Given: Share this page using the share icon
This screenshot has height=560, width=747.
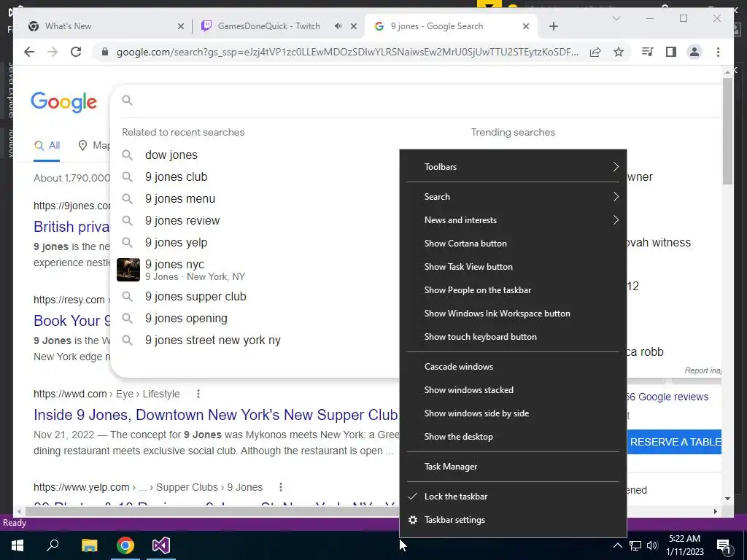Looking at the screenshot, I should [x=595, y=52].
